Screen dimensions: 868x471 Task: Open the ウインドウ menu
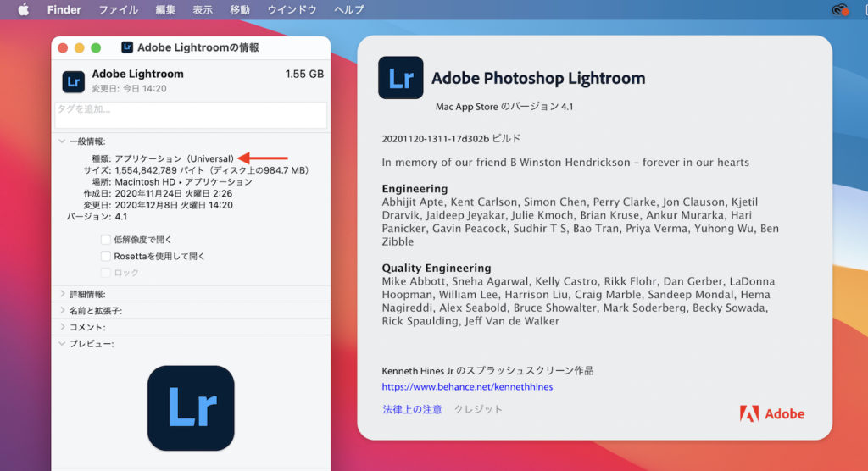click(292, 9)
